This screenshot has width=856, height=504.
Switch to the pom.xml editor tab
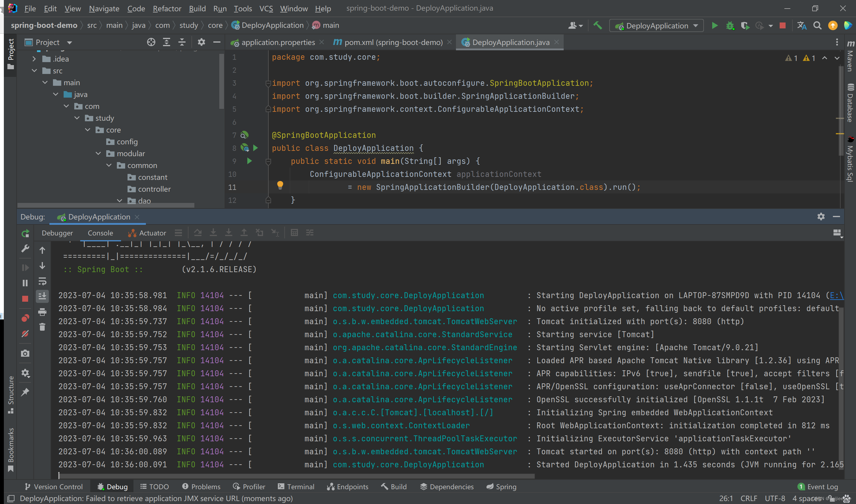393,43
